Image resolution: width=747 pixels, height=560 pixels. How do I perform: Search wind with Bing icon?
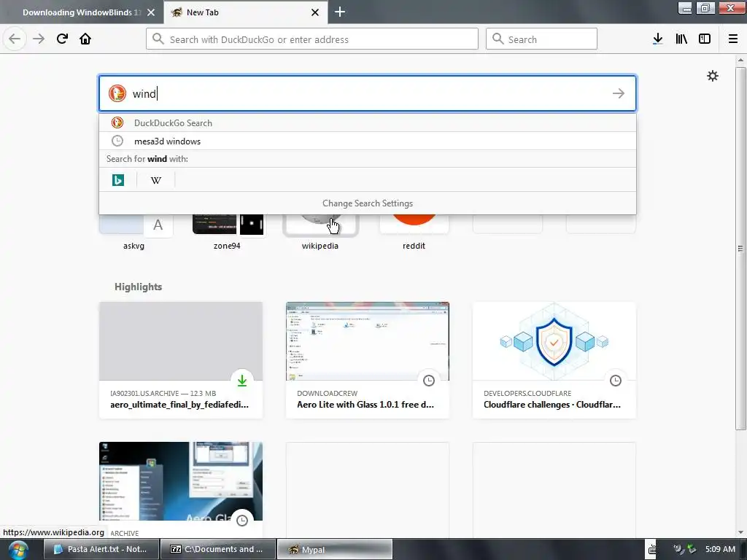[x=118, y=180]
